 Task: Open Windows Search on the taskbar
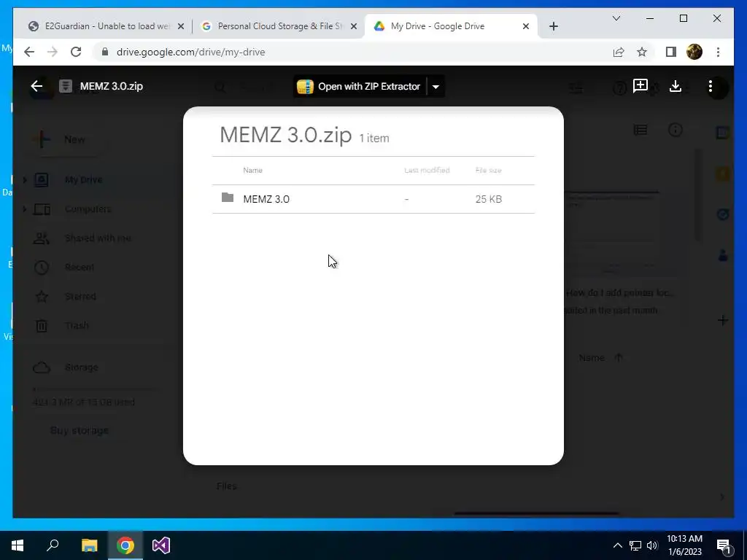coord(53,545)
